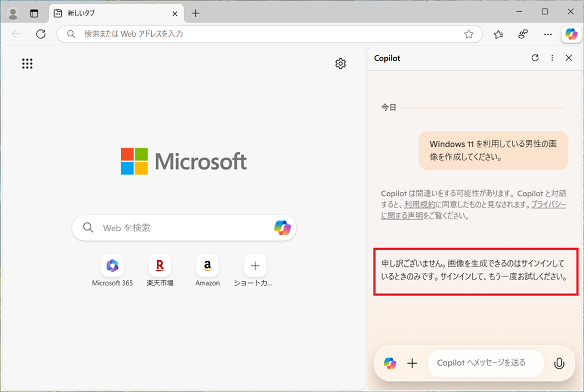Open the Amazon shortcut

(207, 271)
